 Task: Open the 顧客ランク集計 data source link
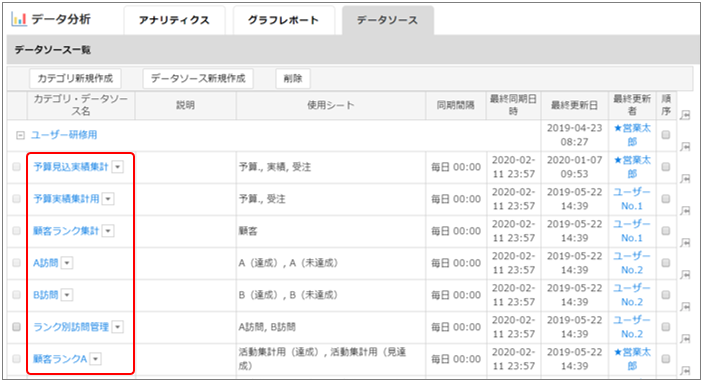pos(66,231)
